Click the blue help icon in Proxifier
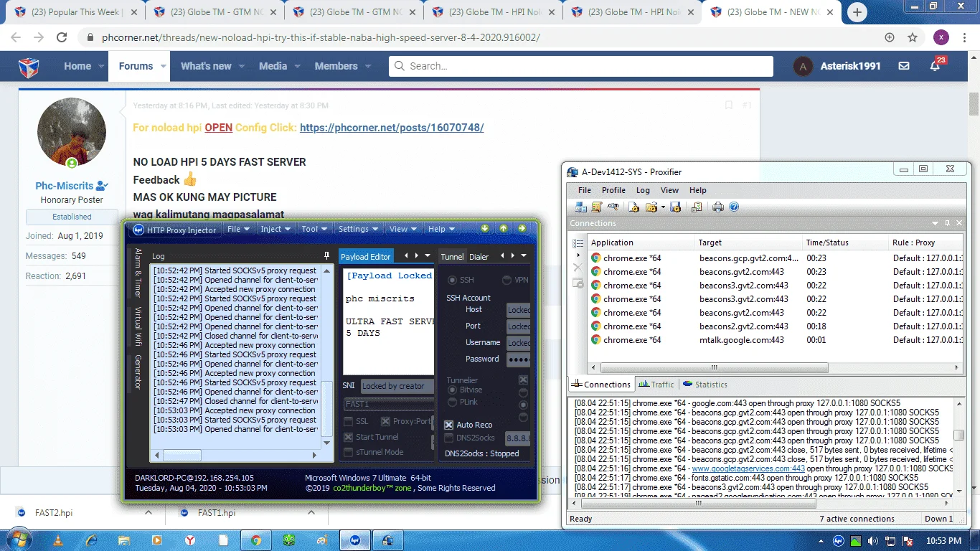This screenshot has width=980, height=551. [734, 207]
